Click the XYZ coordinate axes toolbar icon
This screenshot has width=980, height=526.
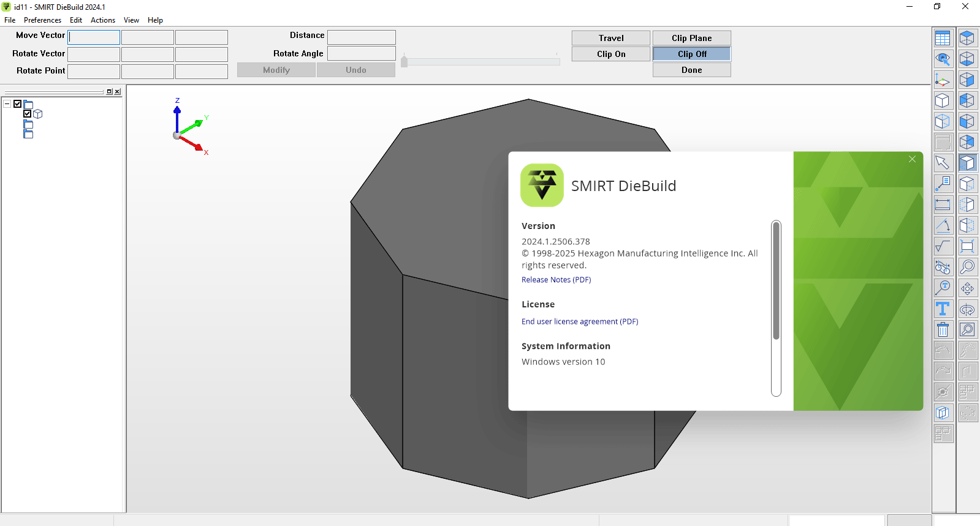pyautogui.click(x=943, y=80)
